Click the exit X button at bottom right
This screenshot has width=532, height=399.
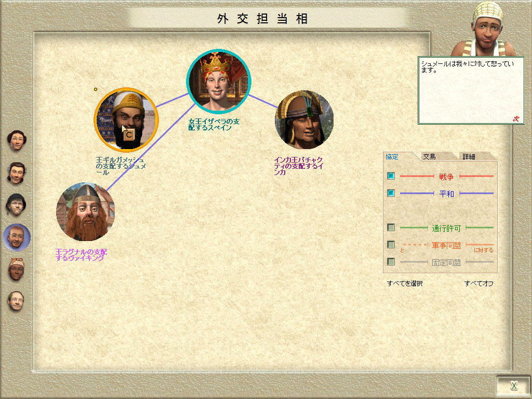(x=514, y=385)
